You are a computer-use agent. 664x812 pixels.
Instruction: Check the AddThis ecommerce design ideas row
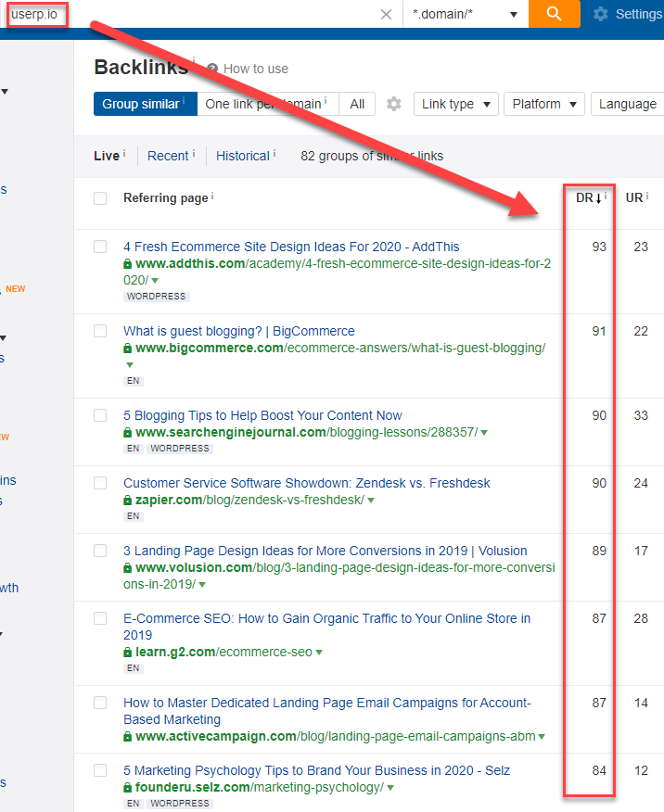click(x=100, y=247)
